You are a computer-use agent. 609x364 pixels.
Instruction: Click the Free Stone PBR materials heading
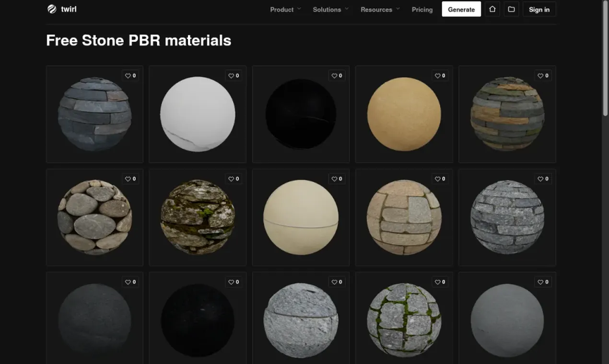point(139,40)
